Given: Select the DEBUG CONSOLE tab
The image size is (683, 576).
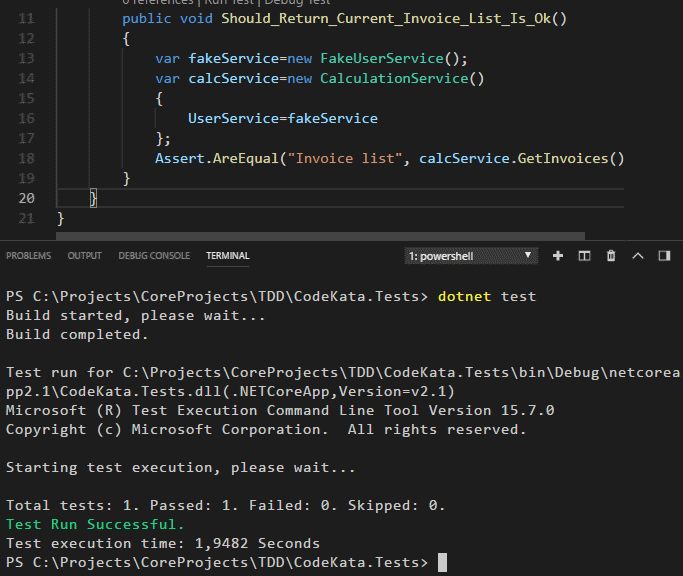Looking at the screenshot, I should (154, 256).
